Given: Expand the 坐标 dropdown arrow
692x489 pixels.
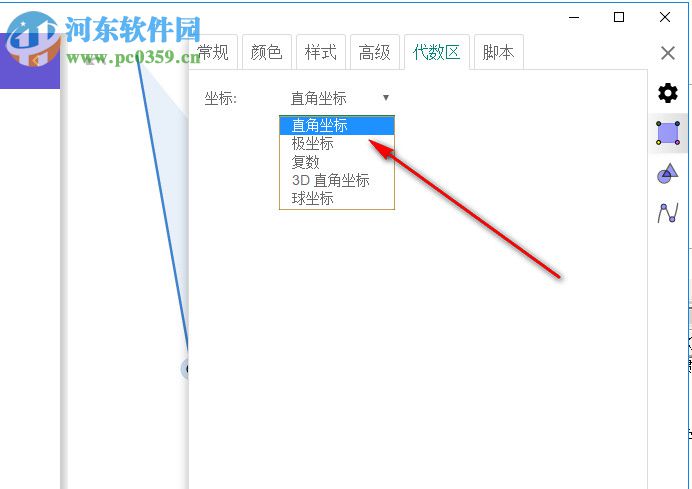Looking at the screenshot, I should [x=386, y=98].
